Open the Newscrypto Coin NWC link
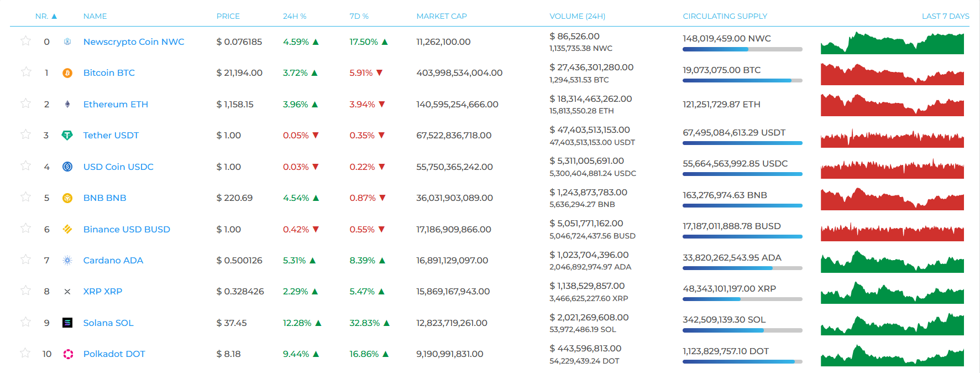980x373 pixels. [x=134, y=42]
